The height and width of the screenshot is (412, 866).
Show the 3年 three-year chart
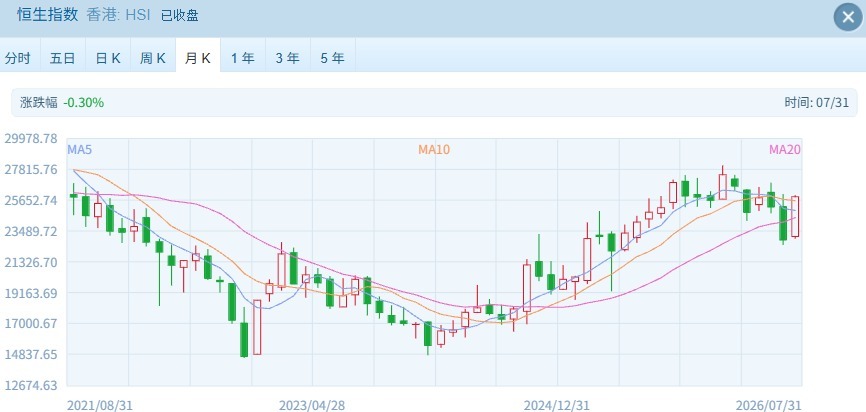288,58
